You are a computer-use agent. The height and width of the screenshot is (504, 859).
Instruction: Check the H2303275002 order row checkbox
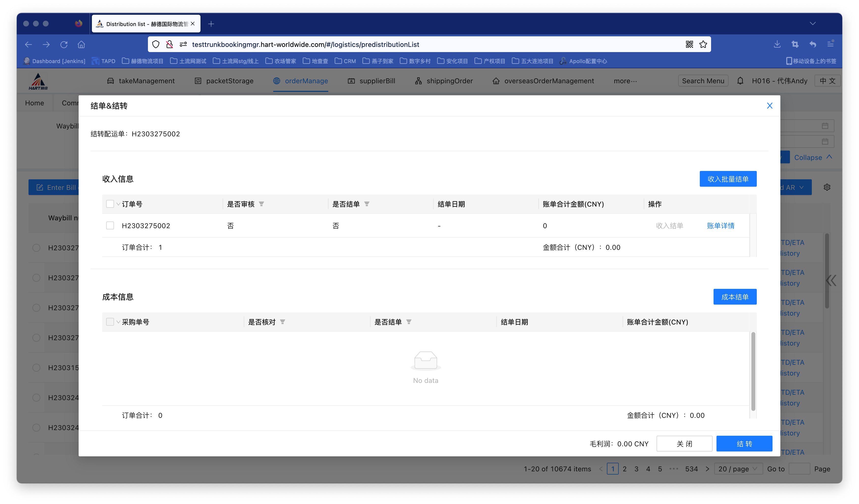[110, 225]
